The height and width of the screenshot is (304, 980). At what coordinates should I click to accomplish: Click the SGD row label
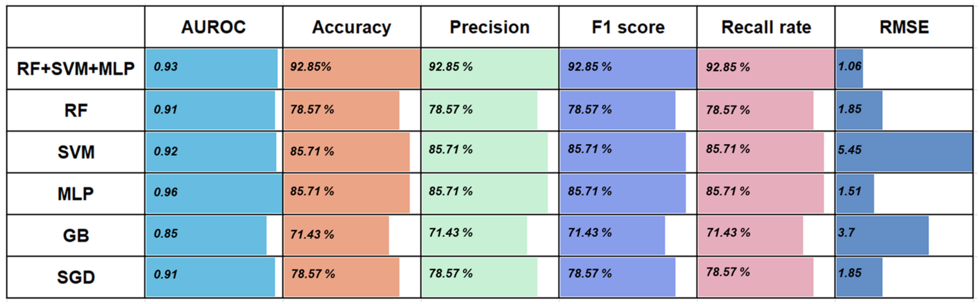tap(76, 277)
